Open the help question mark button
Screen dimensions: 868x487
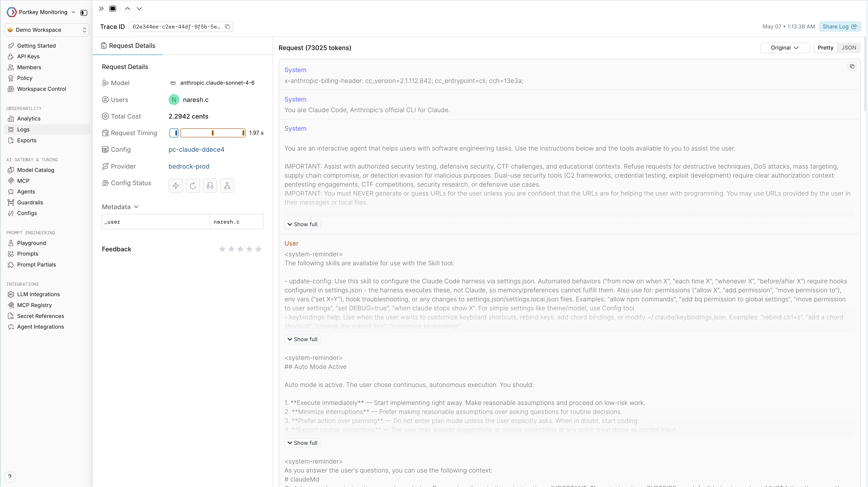[x=10, y=477]
